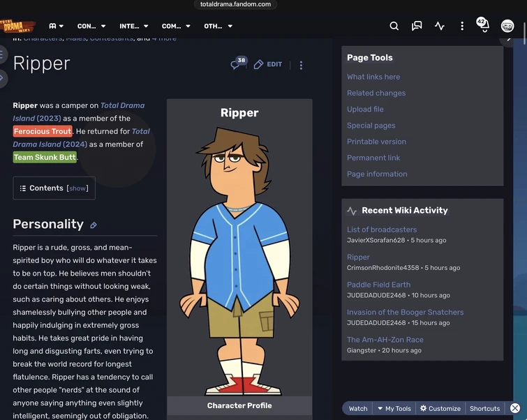This screenshot has width=527, height=420.
Task: Open the wiki activity pulse icon
Action: point(439,26)
